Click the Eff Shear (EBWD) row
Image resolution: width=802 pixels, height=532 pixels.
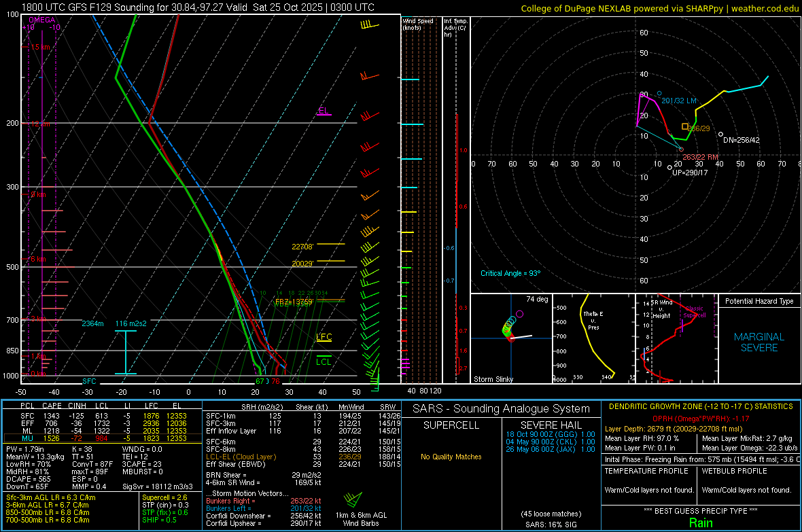303,464
